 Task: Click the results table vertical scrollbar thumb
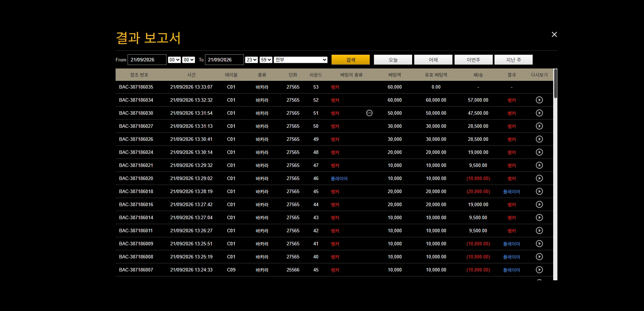(556, 83)
